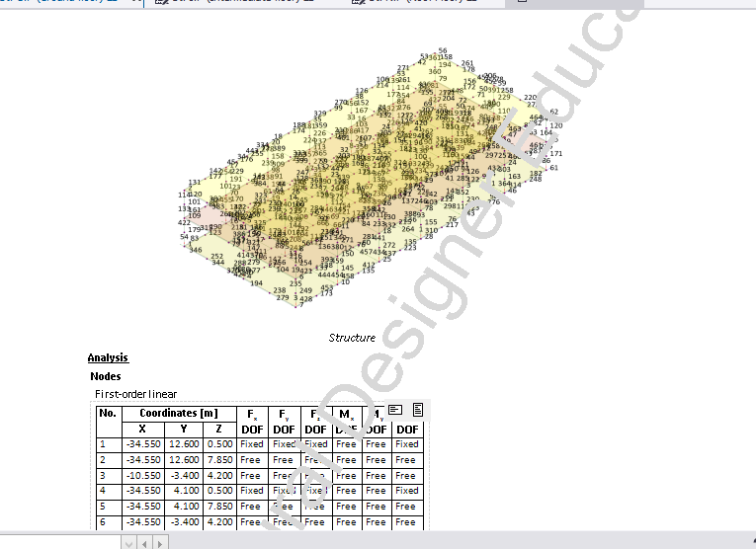Image resolution: width=756 pixels, height=549 pixels.
Task: Click the left scroll arrow at the bottom
Action: [143, 542]
